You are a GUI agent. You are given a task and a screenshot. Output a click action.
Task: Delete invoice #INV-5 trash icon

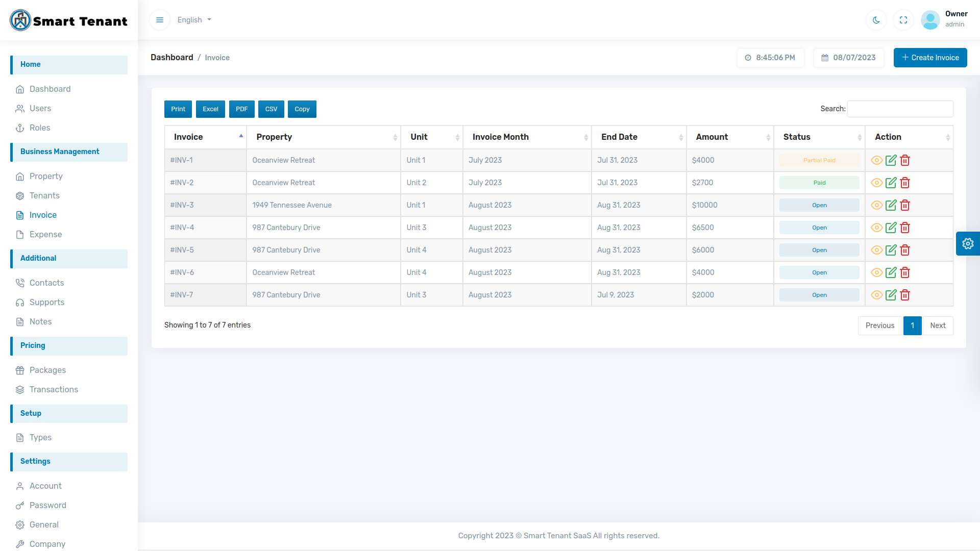point(905,250)
